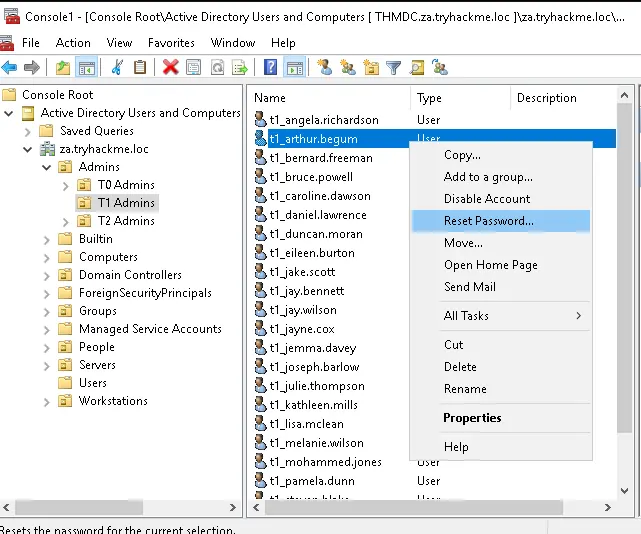Collapse the Admins OU node
Screen dimensions: 641x534
click(47, 167)
